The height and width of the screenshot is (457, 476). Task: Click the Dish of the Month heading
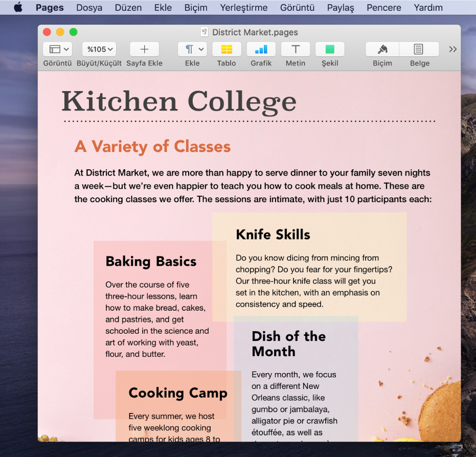click(x=289, y=344)
